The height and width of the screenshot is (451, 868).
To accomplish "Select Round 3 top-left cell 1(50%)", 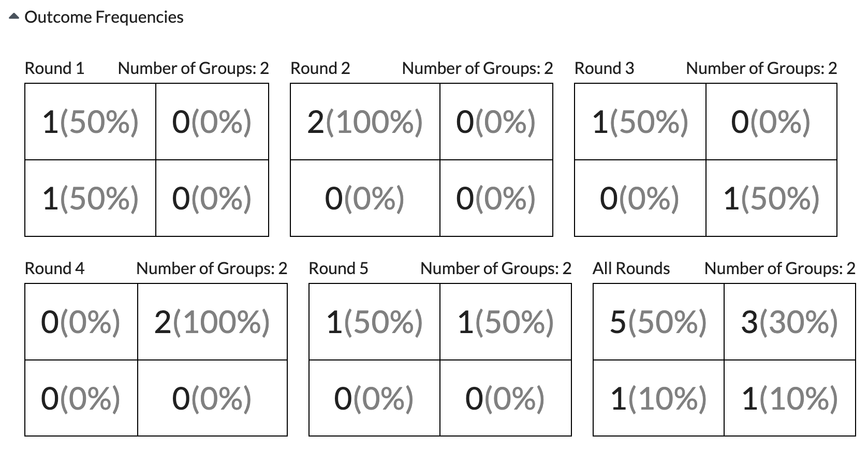I will click(x=640, y=122).
